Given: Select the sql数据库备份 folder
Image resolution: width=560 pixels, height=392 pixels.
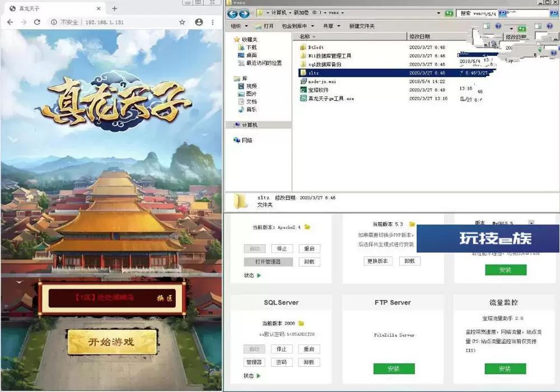Looking at the screenshot, I should [x=320, y=64].
